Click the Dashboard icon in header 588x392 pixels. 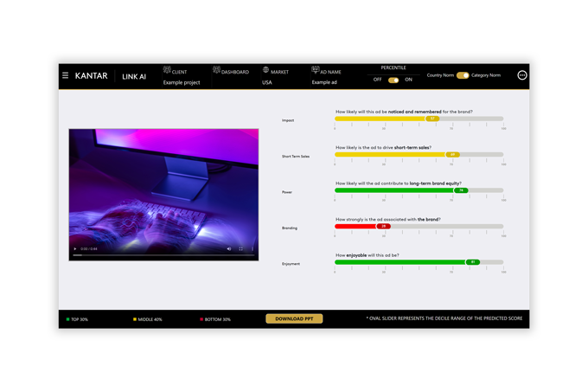tap(216, 71)
